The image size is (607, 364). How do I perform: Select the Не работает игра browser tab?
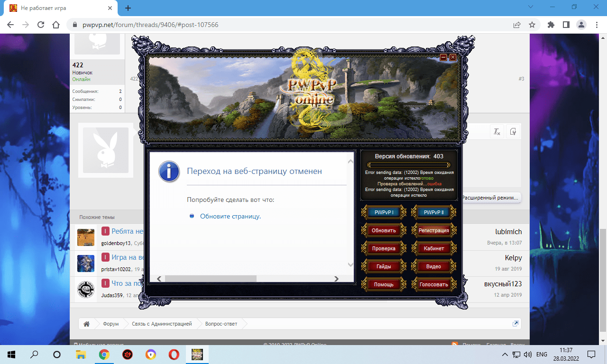[x=62, y=8]
